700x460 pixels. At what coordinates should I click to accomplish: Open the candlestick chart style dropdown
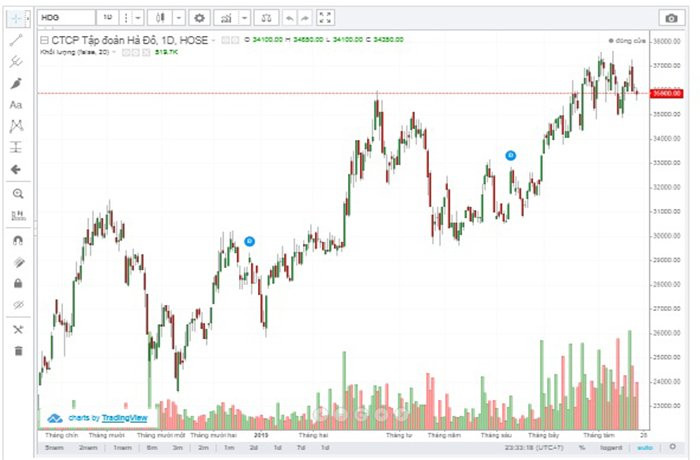pos(178,18)
